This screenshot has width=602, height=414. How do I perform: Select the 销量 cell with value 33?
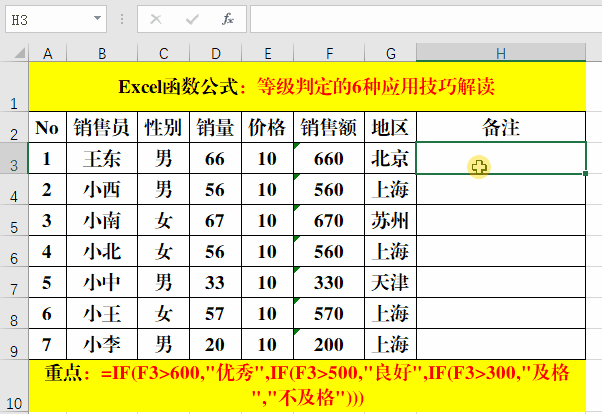point(213,282)
